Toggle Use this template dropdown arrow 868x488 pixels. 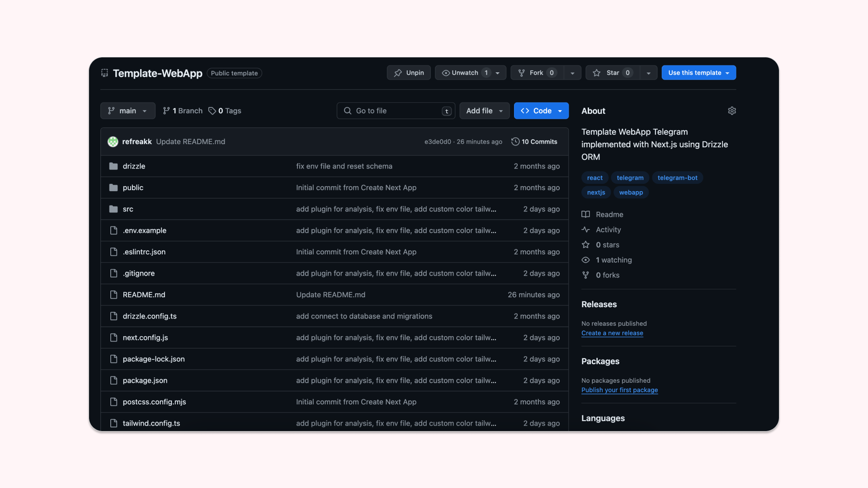tap(728, 72)
